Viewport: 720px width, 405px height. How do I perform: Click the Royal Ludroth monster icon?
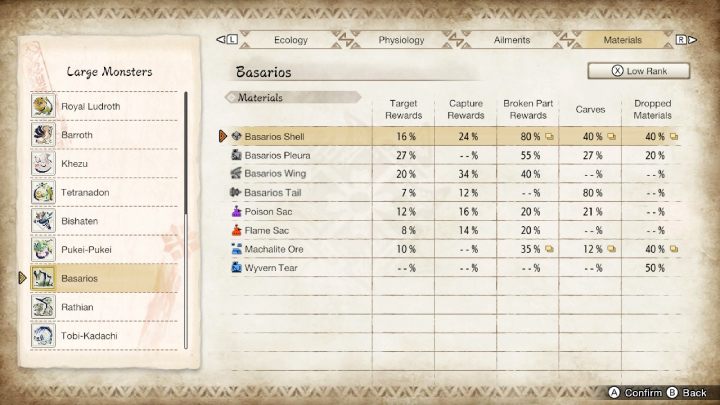point(44,106)
